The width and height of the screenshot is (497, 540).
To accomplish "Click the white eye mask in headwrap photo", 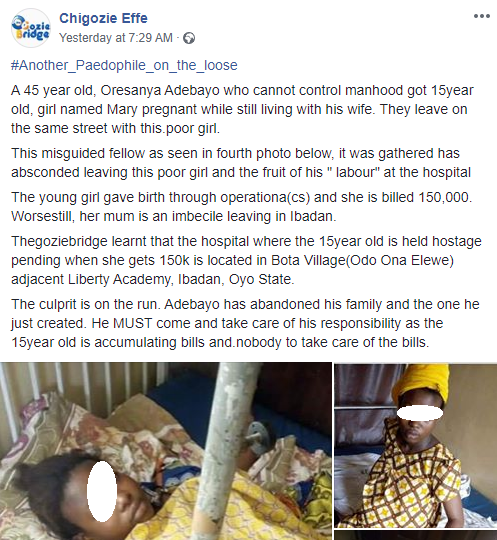I will click(x=420, y=413).
